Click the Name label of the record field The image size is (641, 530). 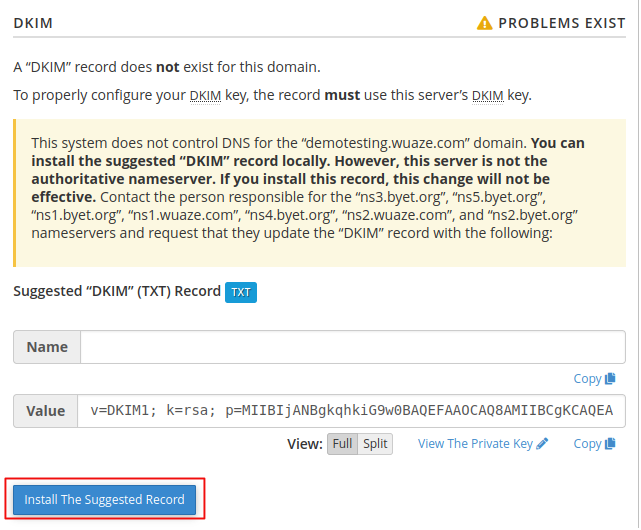click(47, 347)
